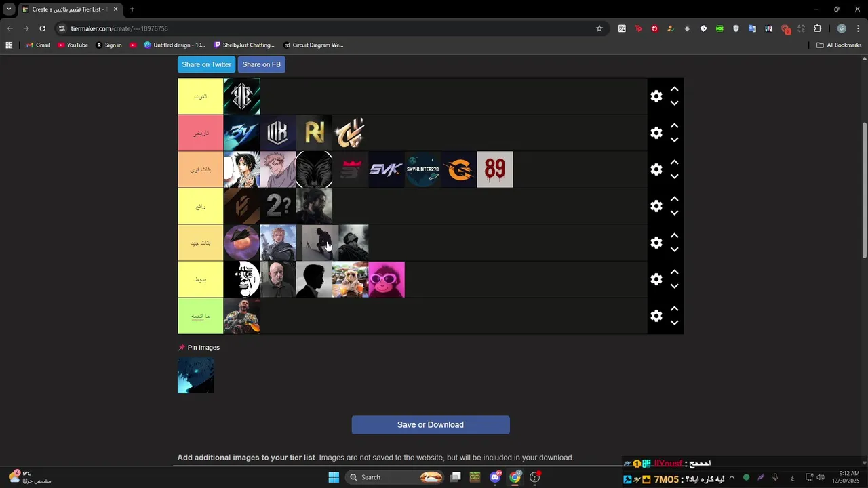Open a new browser tab
This screenshot has height=488, width=868.
pyautogui.click(x=132, y=9)
